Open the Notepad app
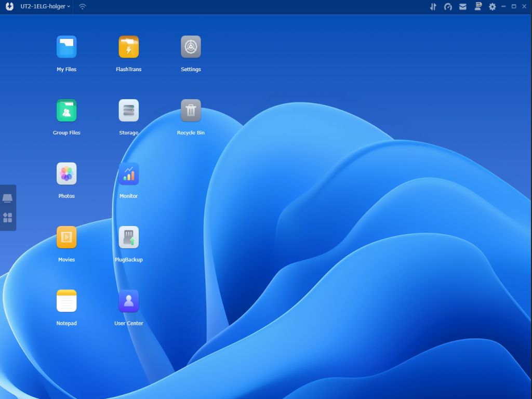This screenshot has height=399, width=532. (x=66, y=301)
